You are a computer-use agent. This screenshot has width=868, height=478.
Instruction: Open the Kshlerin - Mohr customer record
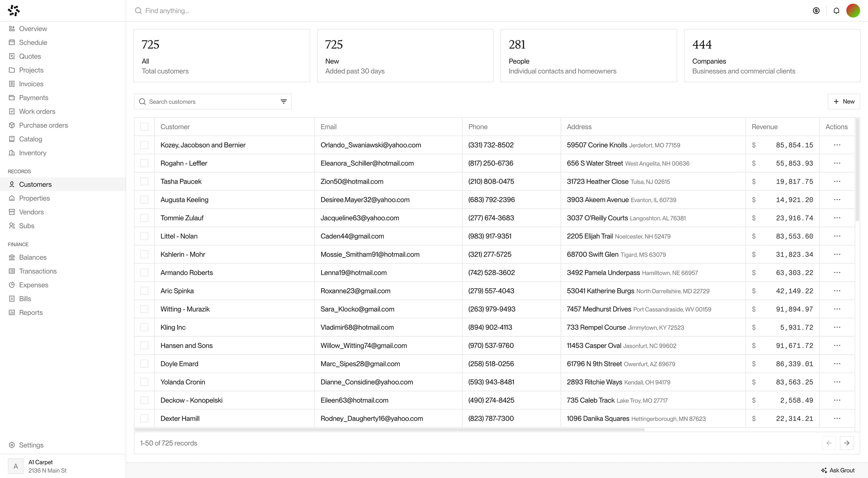[183, 254]
